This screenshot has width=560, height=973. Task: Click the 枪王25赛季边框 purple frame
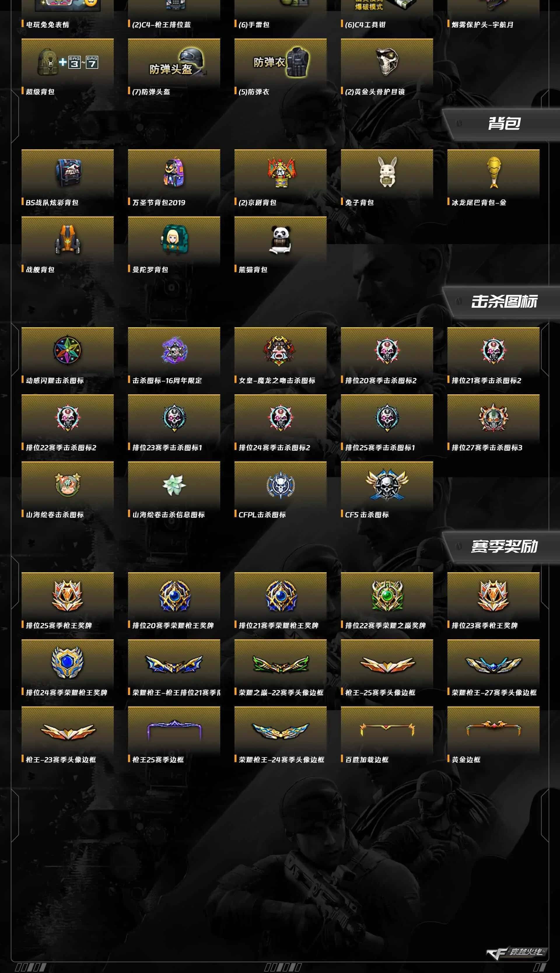pos(174,729)
